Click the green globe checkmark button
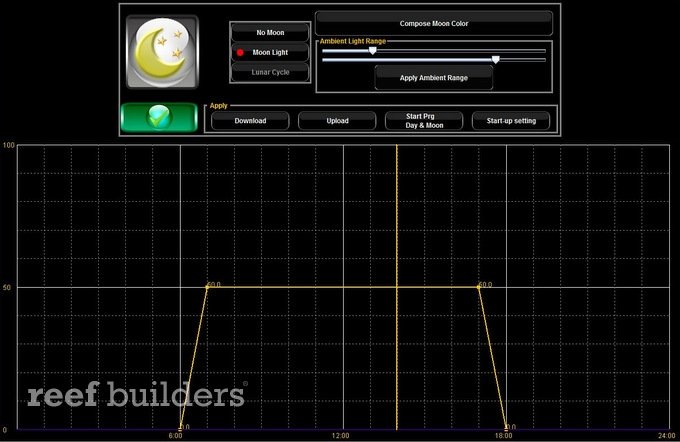The width and height of the screenshot is (680, 442). point(159,117)
